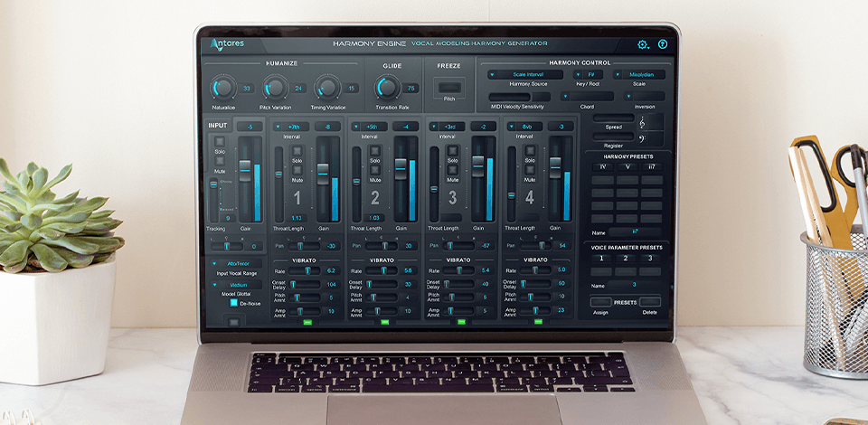
Task: Mute harmony voice 3
Action: [x=452, y=170]
